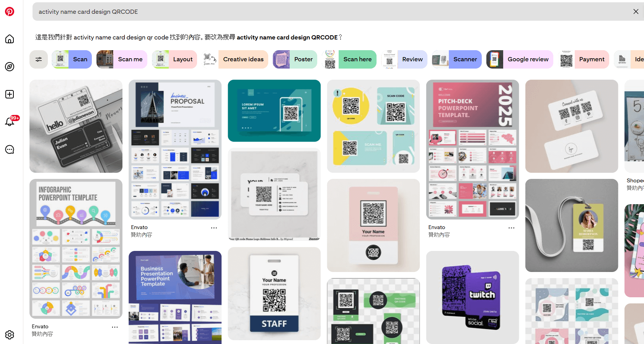Open the teal Lorem Ipsum QR card pin

pos(274,111)
